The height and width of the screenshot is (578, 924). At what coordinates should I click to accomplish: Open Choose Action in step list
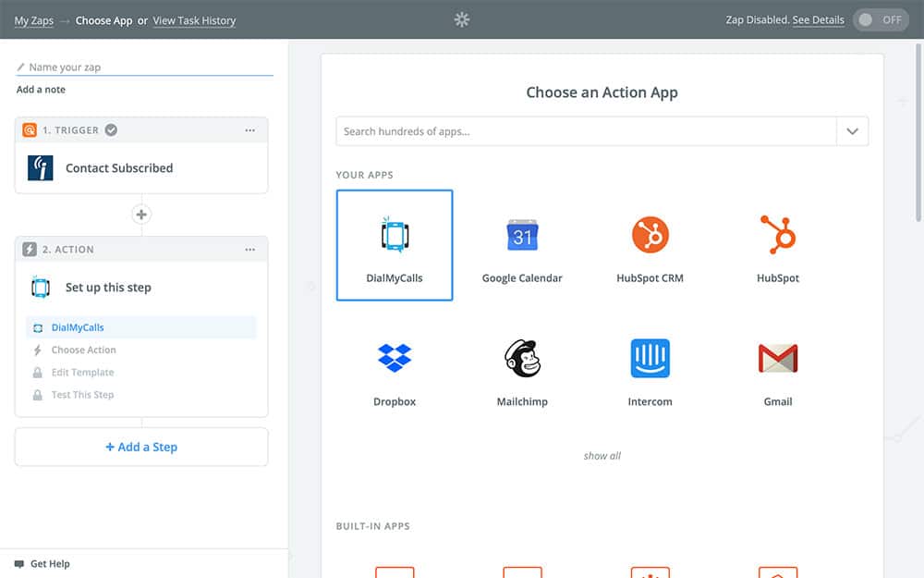tap(83, 350)
